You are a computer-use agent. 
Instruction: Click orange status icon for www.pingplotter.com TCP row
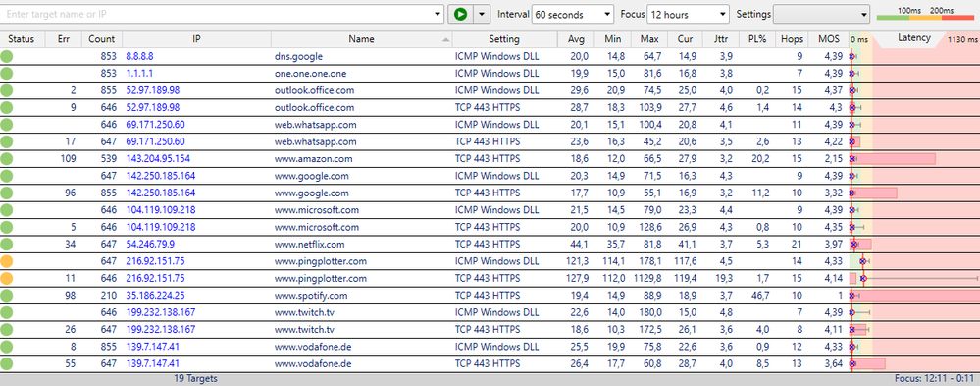click(7, 278)
